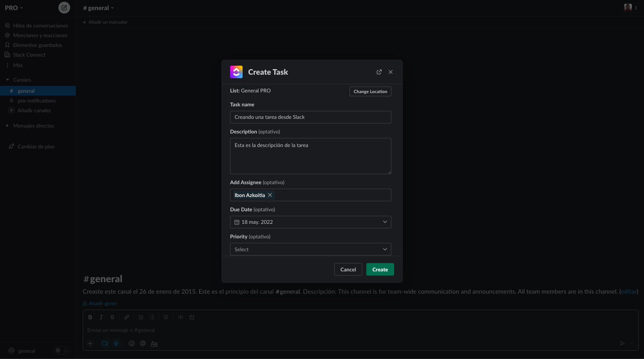
Task: Click the member avatar in the channel header
Action: coord(628,8)
